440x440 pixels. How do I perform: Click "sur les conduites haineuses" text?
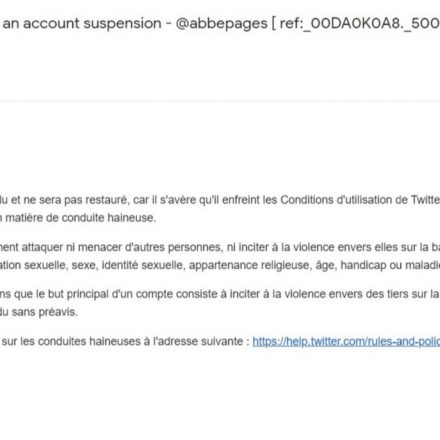pyautogui.click(x=68, y=341)
